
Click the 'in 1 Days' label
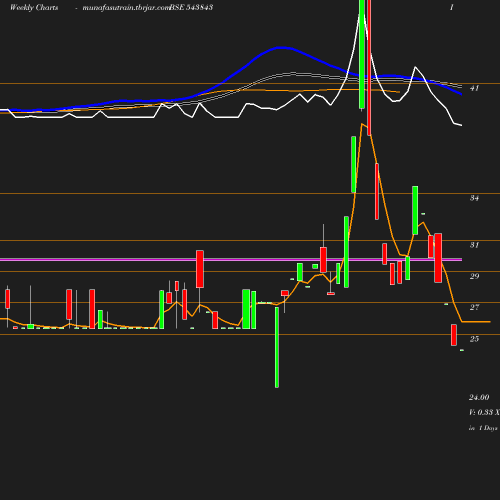(483, 428)
